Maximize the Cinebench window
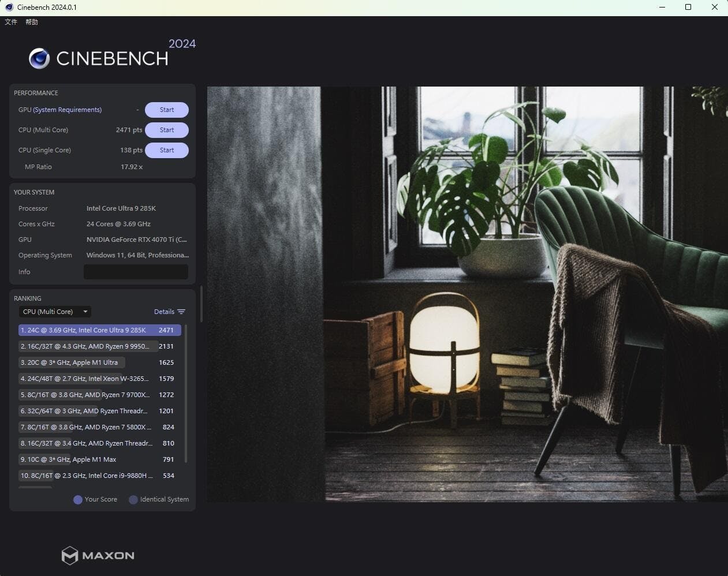The image size is (728, 576). (x=688, y=8)
